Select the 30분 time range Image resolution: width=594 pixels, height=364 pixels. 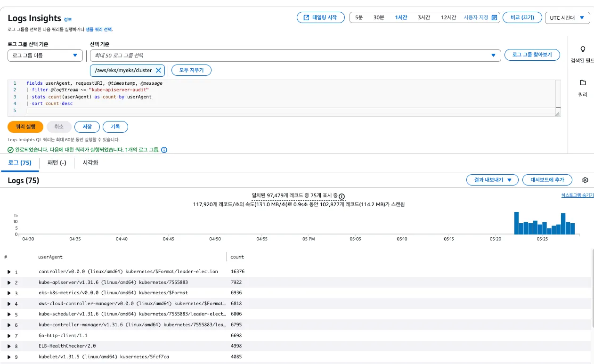coord(379,17)
